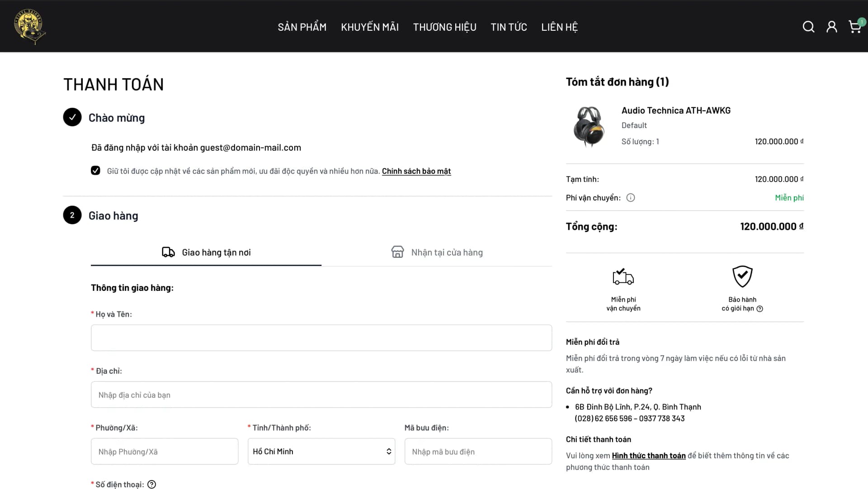The width and height of the screenshot is (868, 489).
Task: Click the Default variant label
Action: (x=634, y=125)
